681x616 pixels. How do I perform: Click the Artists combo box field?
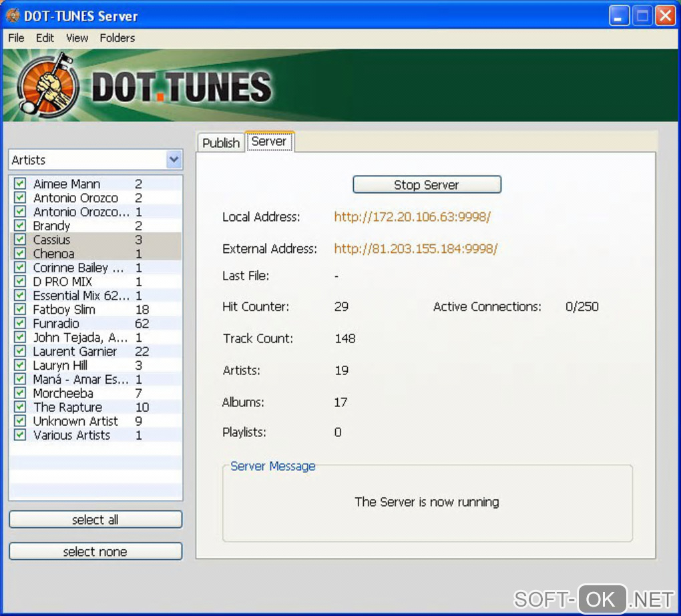pyautogui.click(x=95, y=160)
